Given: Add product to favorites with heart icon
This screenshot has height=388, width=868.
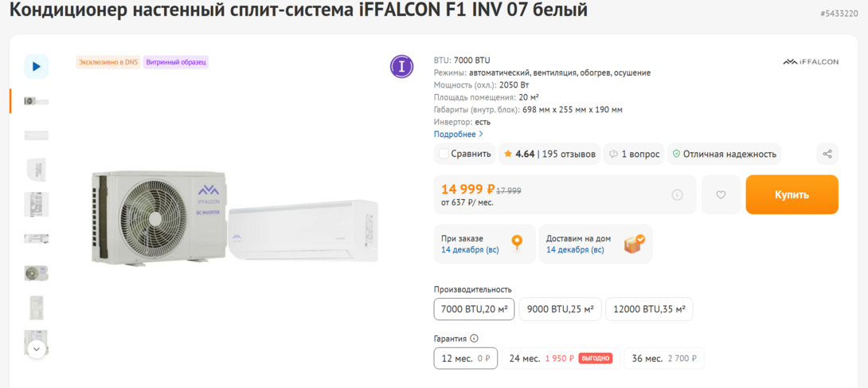Looking at the screenshot, I should tap(721, 194).
